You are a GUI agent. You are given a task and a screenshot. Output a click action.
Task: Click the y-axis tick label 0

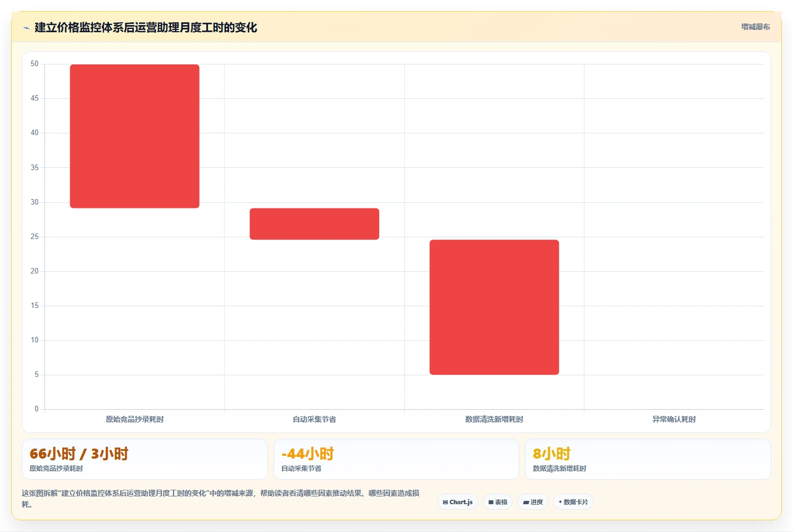[x=37, y=409]
